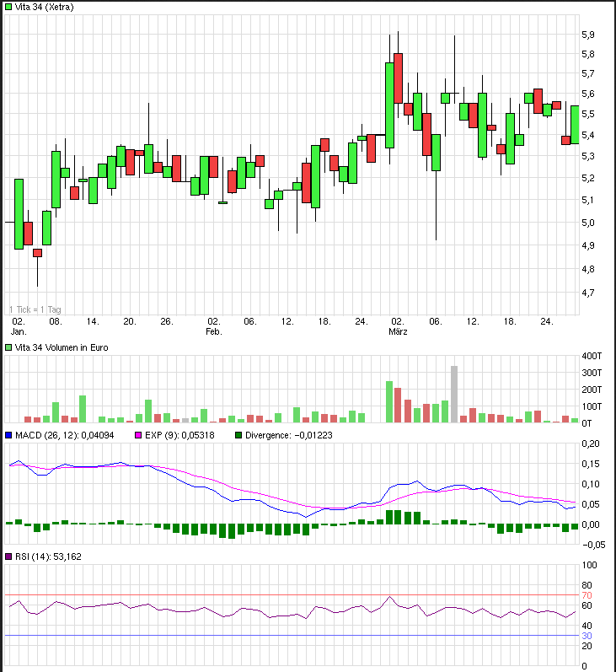Screen dimensions: 616x672
Task: Click the volume axis value 100T
Action: pos(592,406)
